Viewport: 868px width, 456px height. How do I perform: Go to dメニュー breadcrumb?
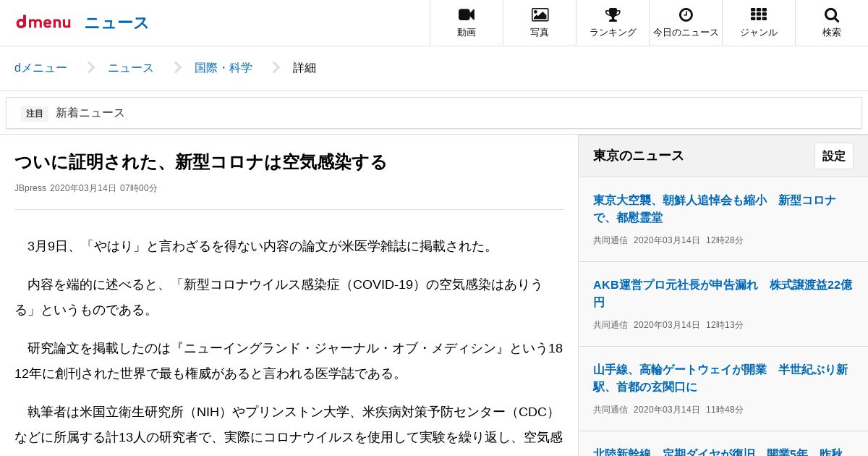click(41, 68)
